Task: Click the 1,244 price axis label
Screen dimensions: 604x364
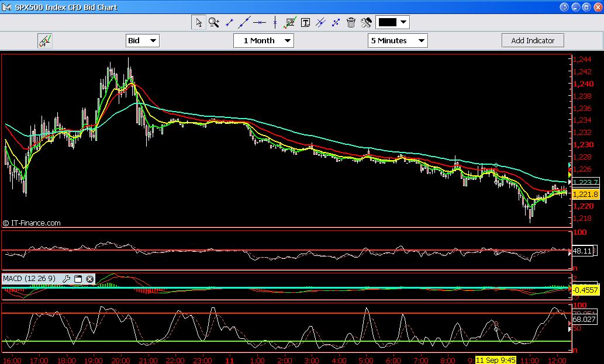Action: pos(582,59)
